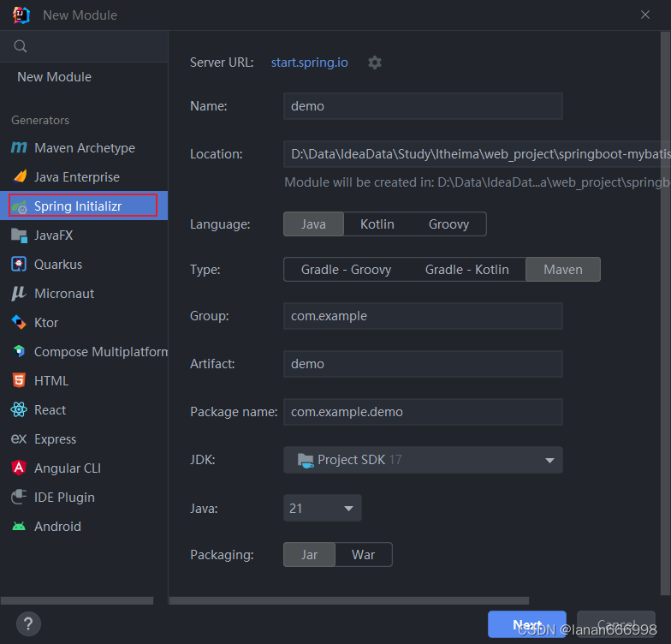Screen dimensions: 671x644
Task: Click the sidebar horizontal scrollbar
Action: [77, 601]
